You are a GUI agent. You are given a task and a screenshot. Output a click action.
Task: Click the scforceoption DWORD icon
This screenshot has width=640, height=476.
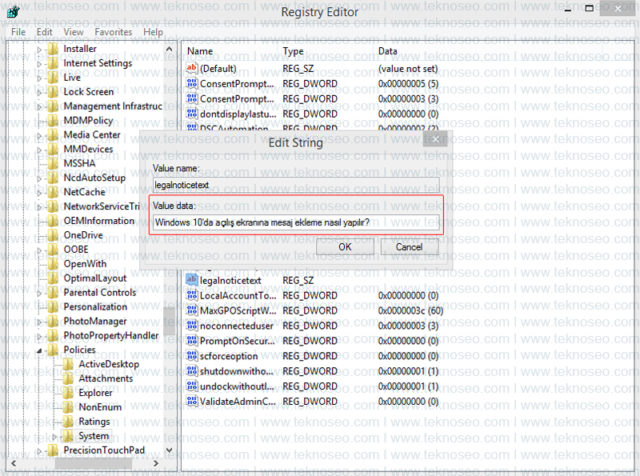click(x=191, y=356)
